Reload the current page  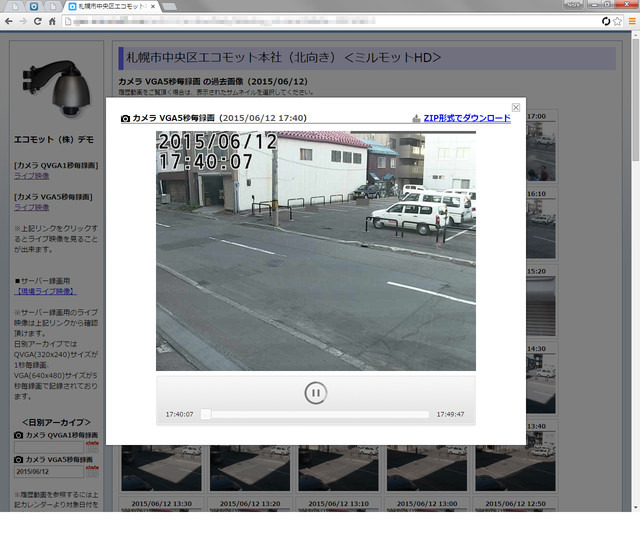38,21
